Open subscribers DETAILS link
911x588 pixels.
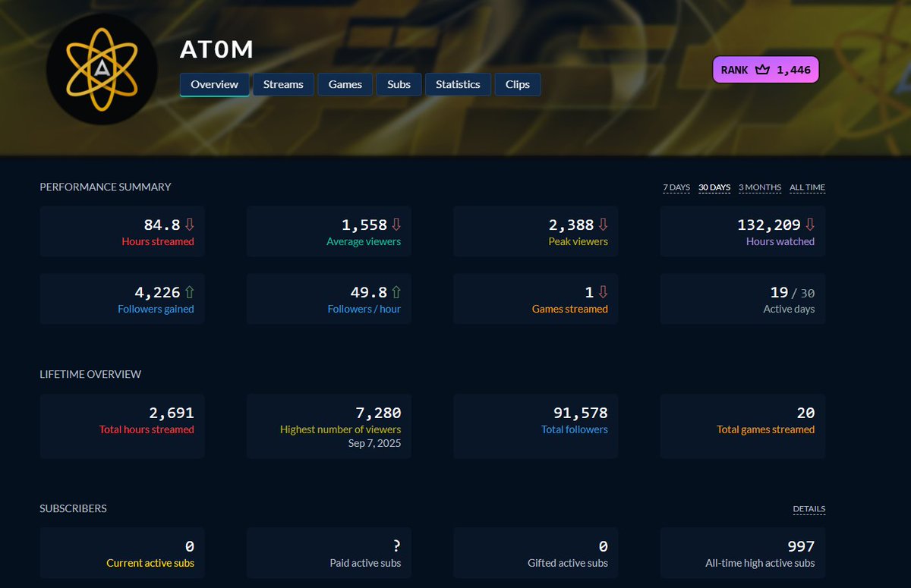[809, 509]
